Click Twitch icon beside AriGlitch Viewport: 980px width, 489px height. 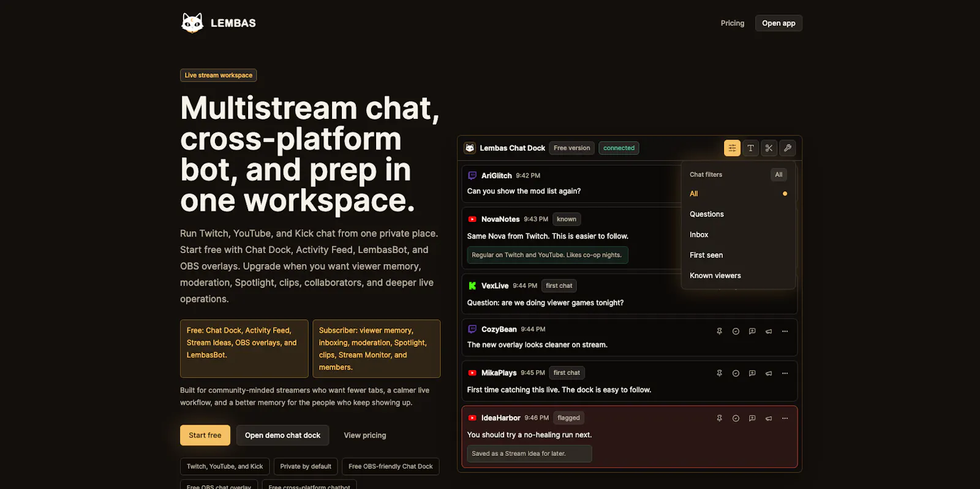point(472,175)
